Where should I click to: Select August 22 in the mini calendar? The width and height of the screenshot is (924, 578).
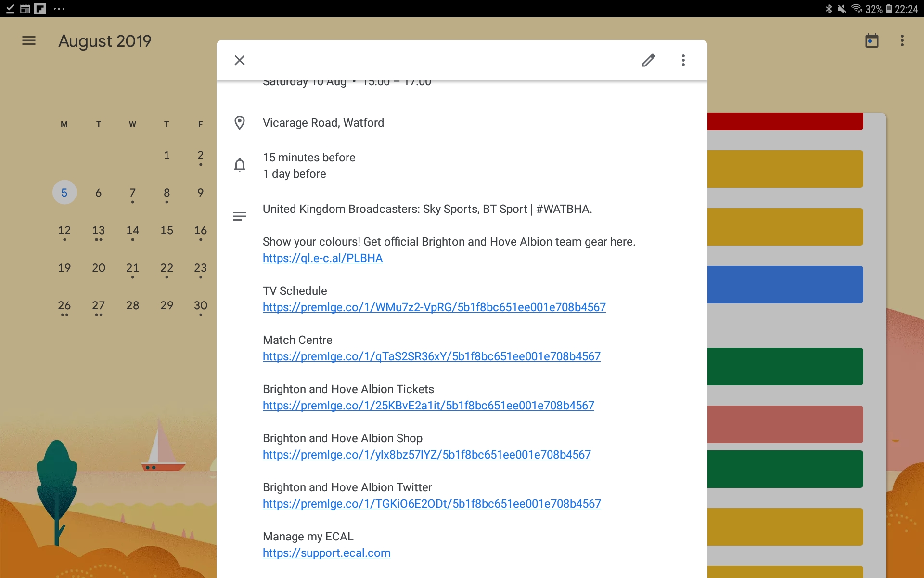click(167, 268)
